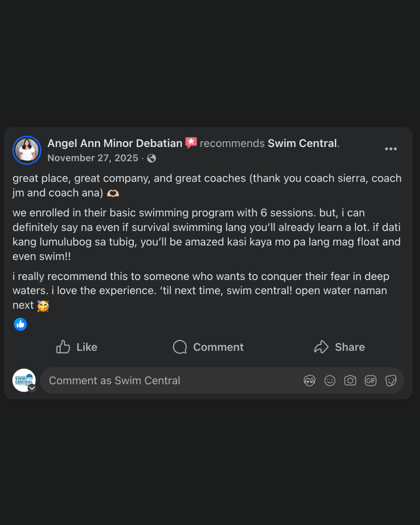Screen dimensions: 420x525
Task: Click the blue thumbs-up reaction count icon
Action: (x=20, y=324)
